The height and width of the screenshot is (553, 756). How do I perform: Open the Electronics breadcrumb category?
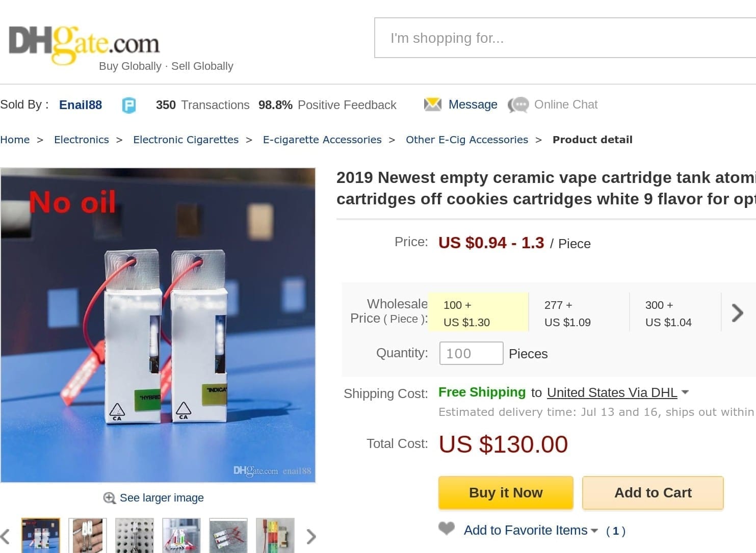coord(81,139)
